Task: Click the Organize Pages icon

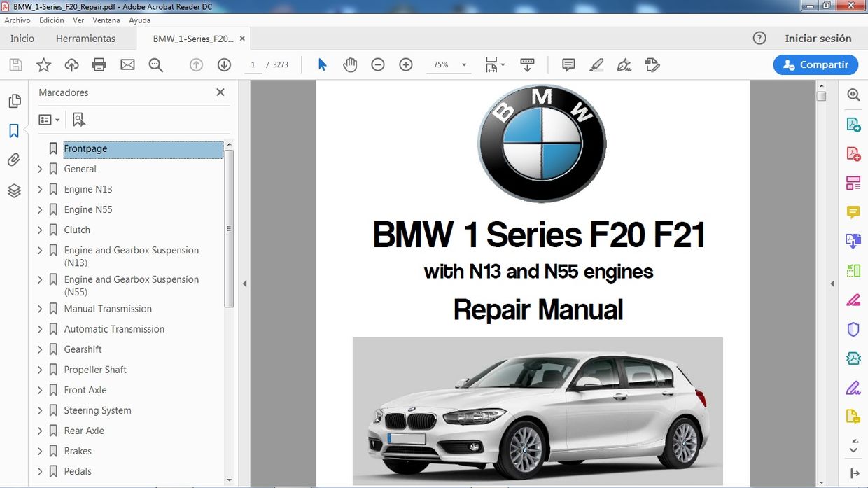Action: pos(853,182)
